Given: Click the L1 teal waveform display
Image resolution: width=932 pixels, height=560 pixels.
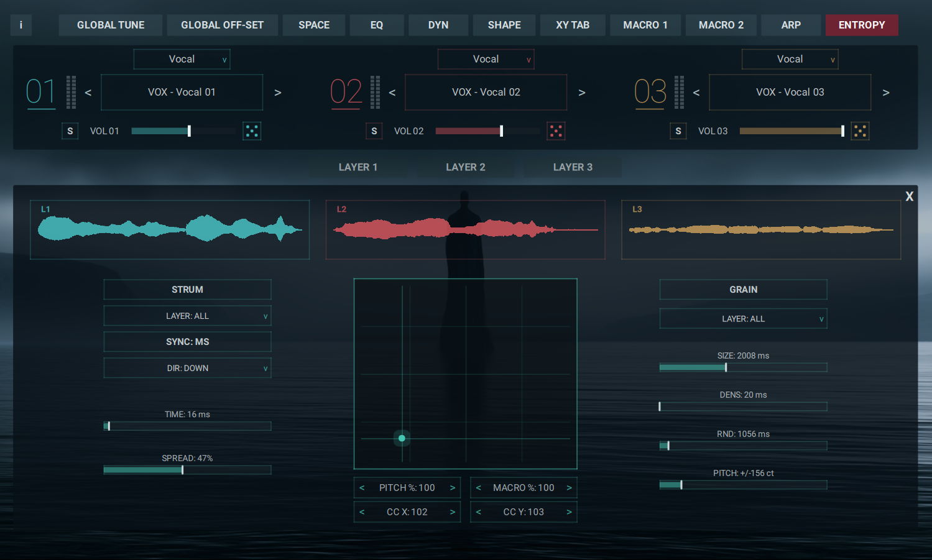Looking at the screenshot, I should pos(170,229).
